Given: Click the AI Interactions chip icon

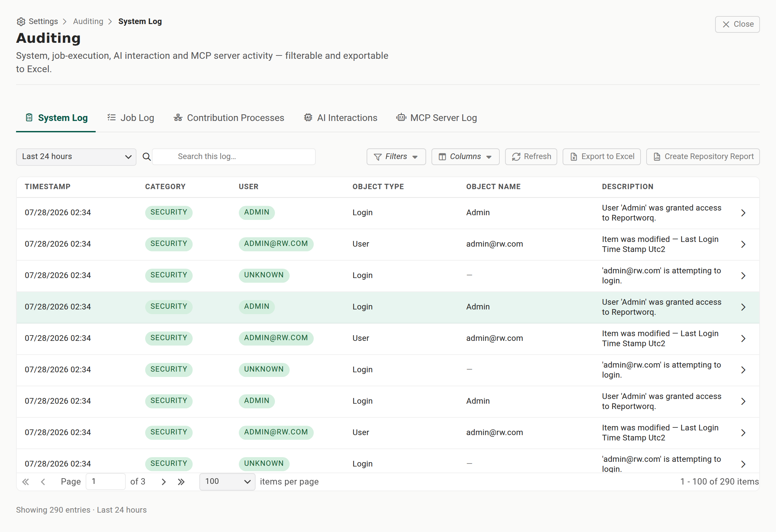Looking at the screenshot, I should tap(308, 118).
